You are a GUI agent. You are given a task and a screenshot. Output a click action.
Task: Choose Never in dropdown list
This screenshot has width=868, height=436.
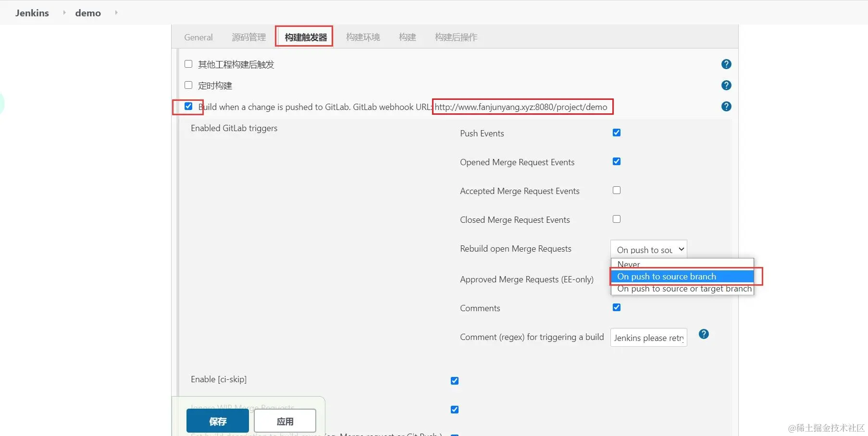682,264
